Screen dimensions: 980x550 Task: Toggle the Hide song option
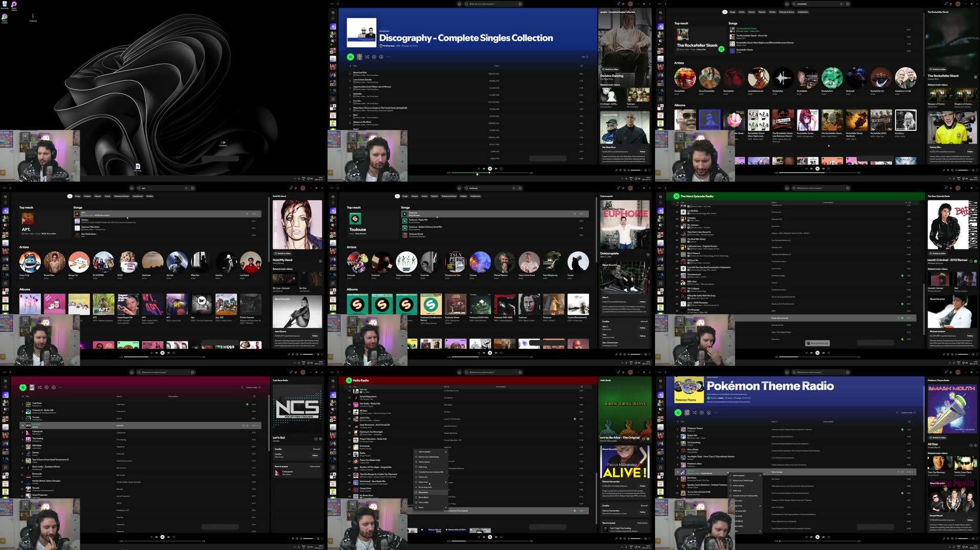[424, 467]
